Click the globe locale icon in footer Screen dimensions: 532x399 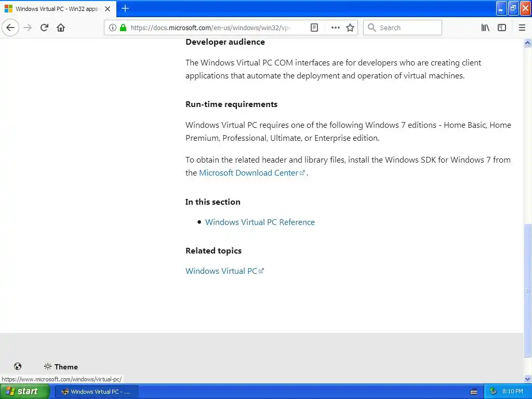point(18,366)
